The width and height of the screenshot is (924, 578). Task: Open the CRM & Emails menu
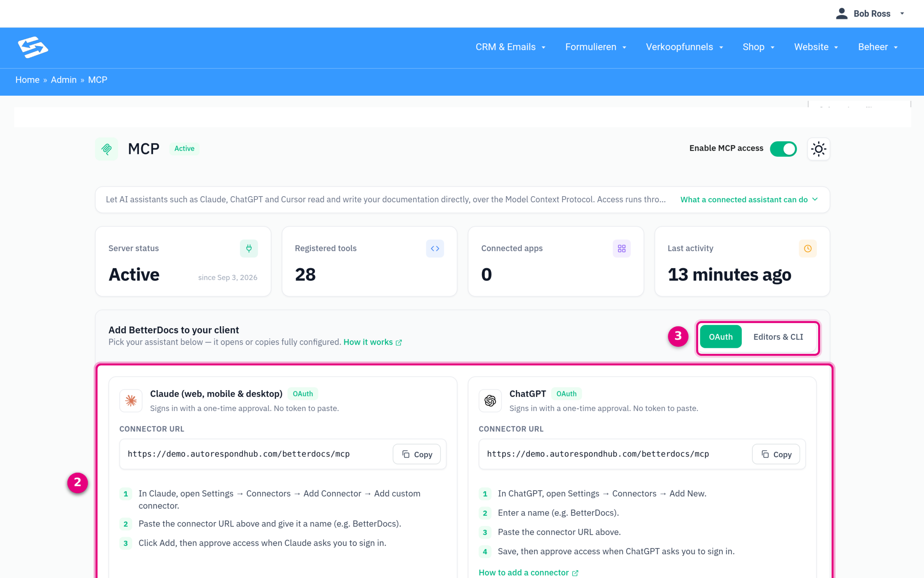click(510, 47)
